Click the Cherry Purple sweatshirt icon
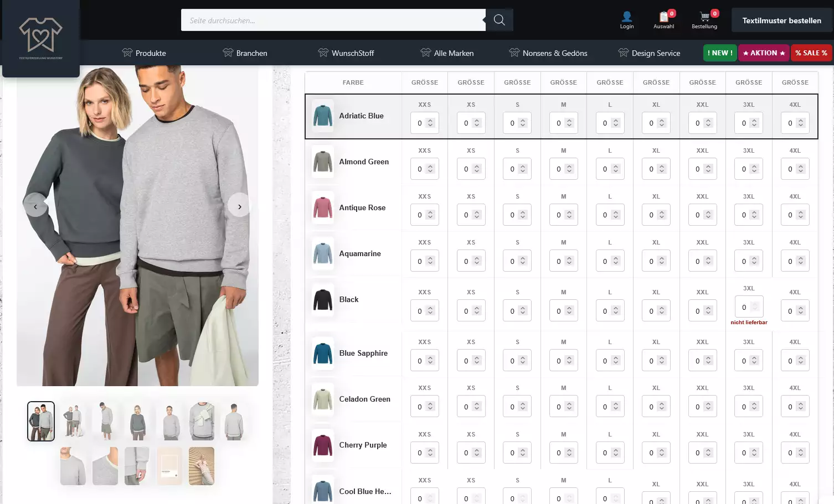This screenshot has width=834, height=504. [322, 445]
